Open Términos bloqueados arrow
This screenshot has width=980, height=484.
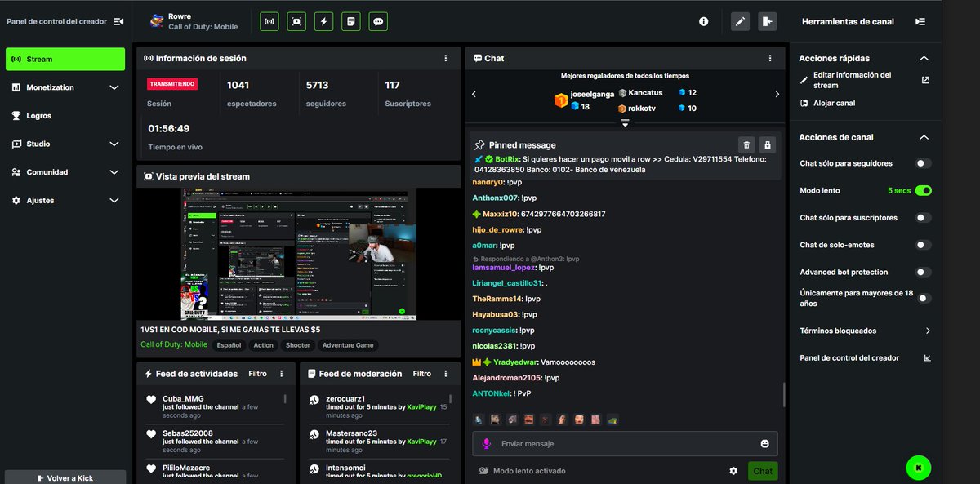(x=928, y=331)
